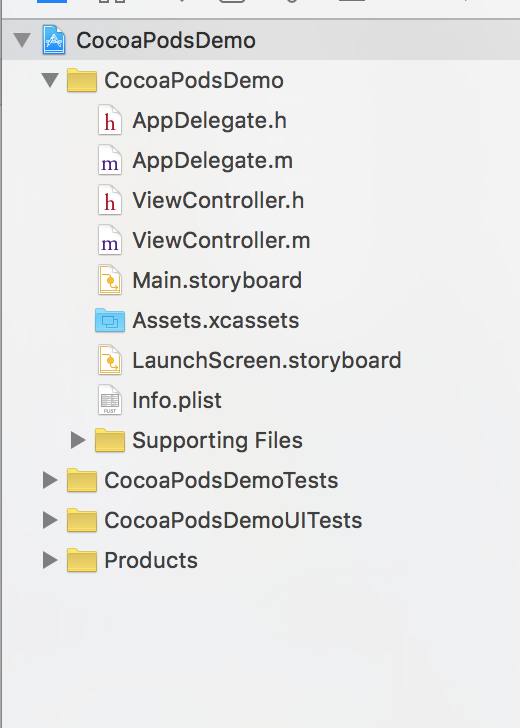The height and width of the screenshot is (728, 520).
Task: Open ViewController.h file name
Action: pos(218,201)
